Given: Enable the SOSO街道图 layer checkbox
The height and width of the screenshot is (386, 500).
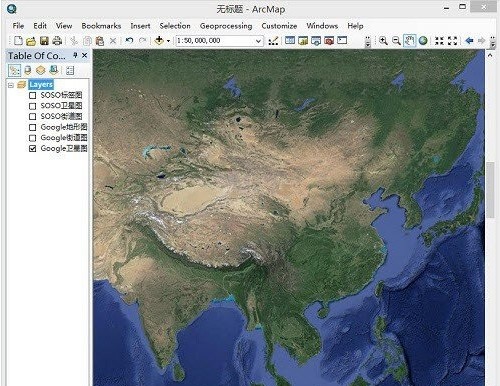Looking at the screenshot, I should (33, 117).
